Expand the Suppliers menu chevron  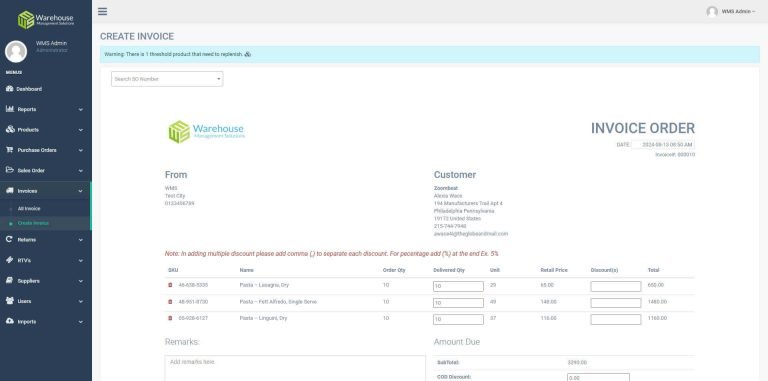tap(81, 281)
